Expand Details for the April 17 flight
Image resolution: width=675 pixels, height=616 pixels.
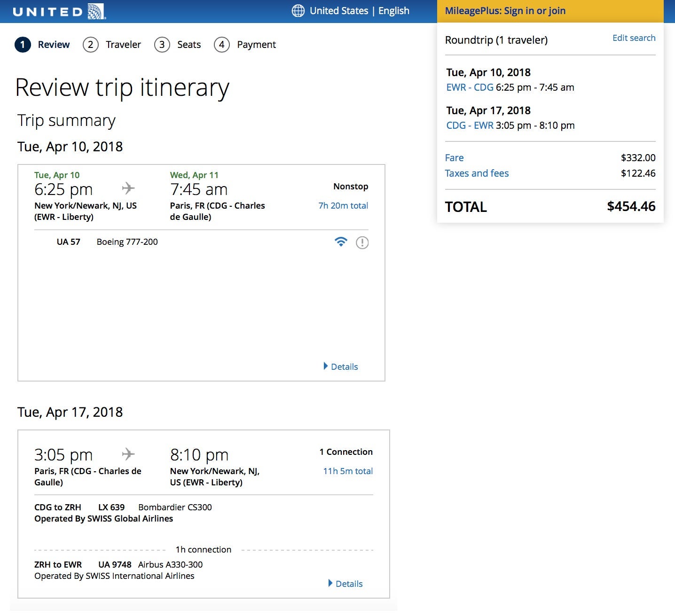coord(345,584)
